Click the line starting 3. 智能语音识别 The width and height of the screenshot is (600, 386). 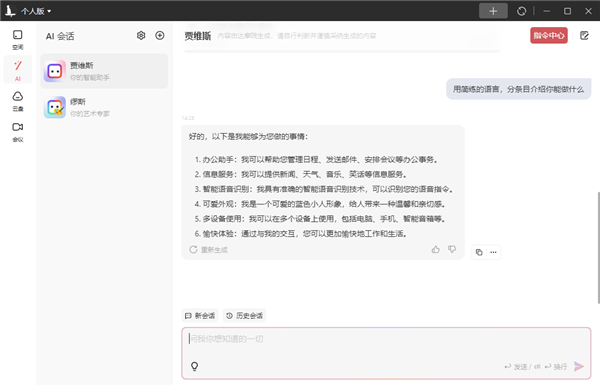[x=324, y=189]
